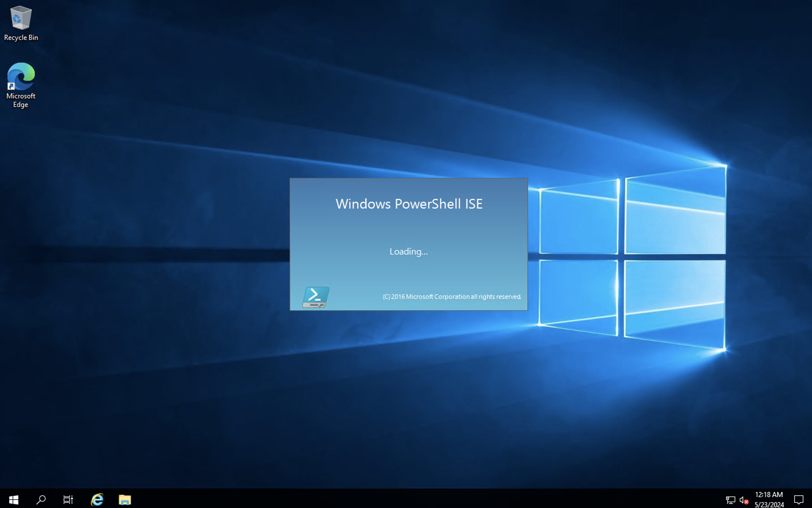Open File Explorer from the taskbar
This screenshot has width=812, height=508.
pyautogui.click(x=125, y=499)
